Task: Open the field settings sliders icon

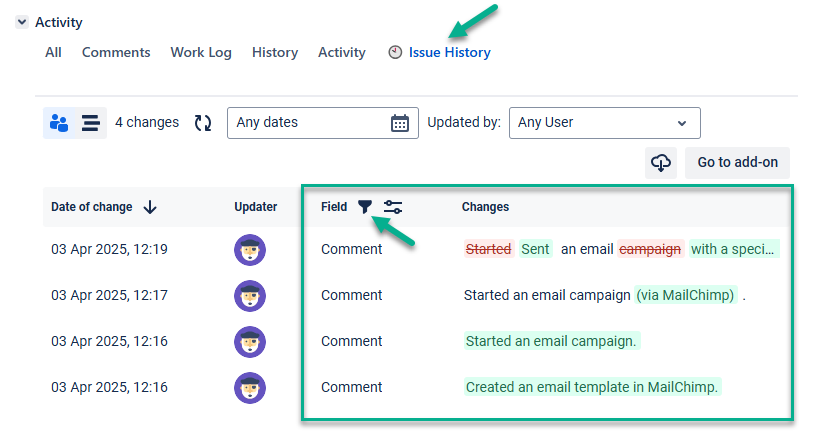Action: tap(393, 207)
